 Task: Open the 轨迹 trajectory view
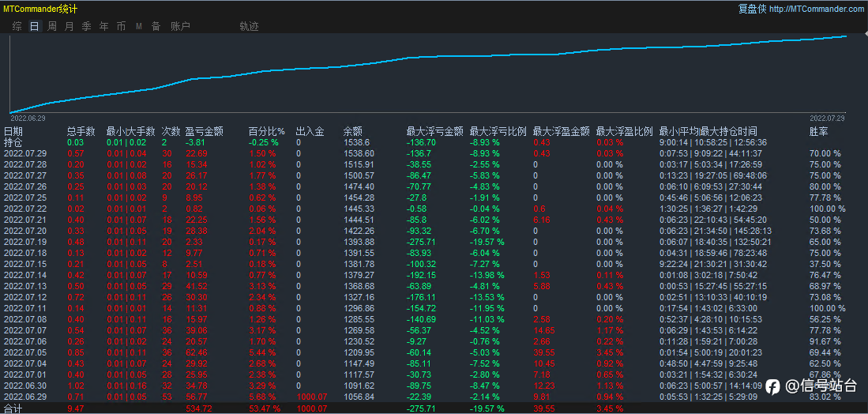coord(249,26)
